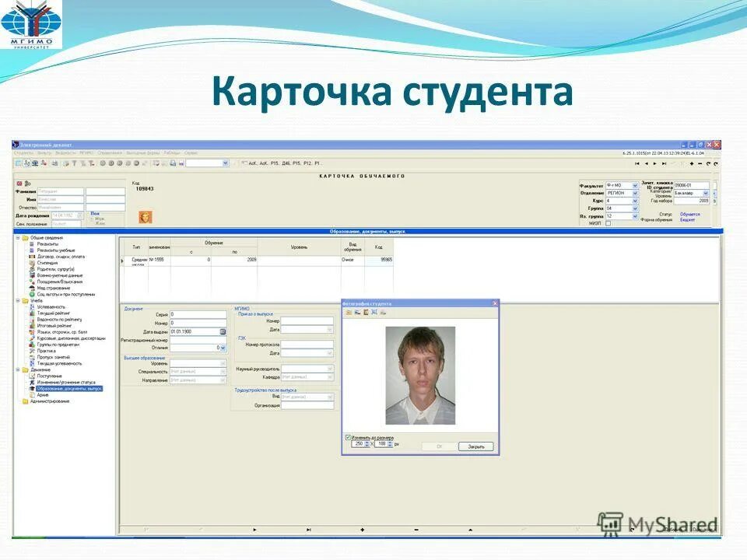Go to next record in top navigator
Image resolution: width=747 pixels, height=560 pixels.
[654, 164]
